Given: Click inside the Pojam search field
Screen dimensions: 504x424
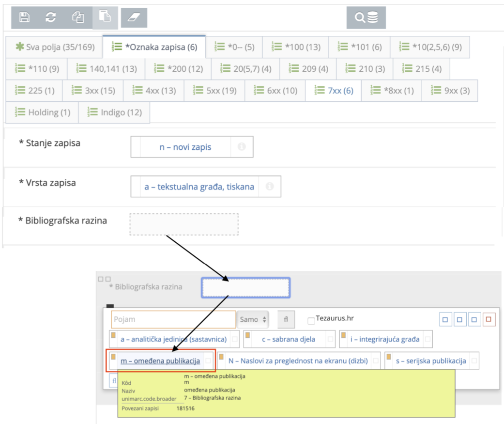Looking at the screenshot, I should click(174, 319).
